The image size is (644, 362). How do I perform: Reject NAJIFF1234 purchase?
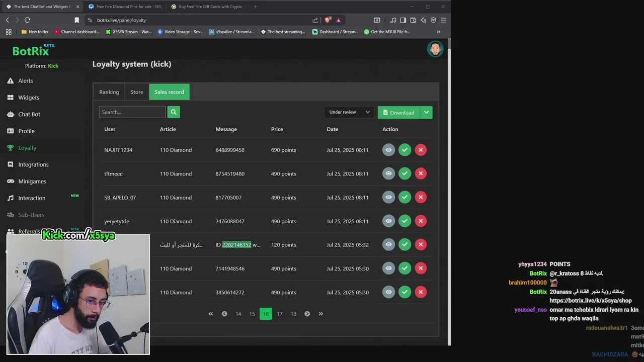(421, 150)
